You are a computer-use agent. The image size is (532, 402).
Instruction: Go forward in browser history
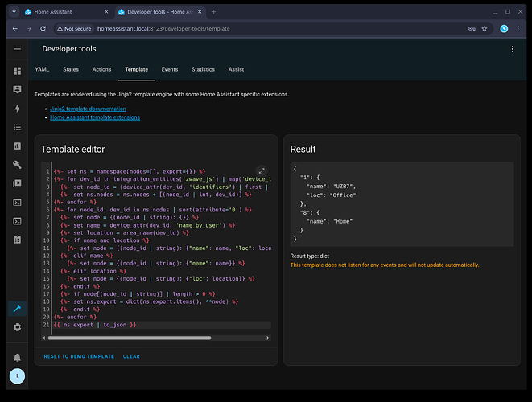point(29,29)
